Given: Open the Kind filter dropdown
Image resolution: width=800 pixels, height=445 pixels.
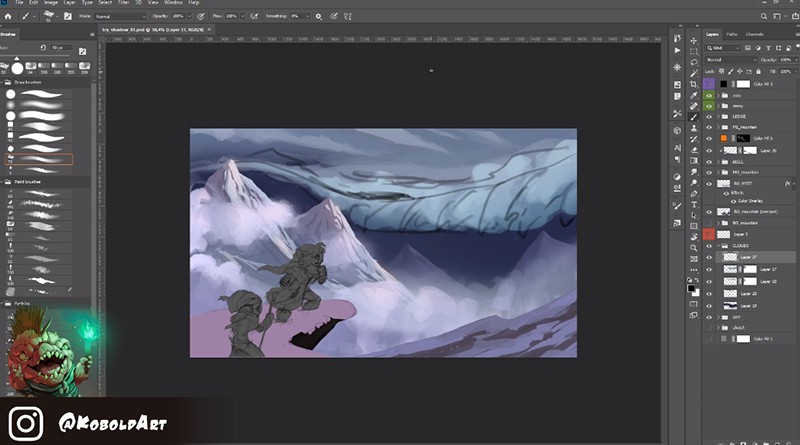Looking at the screenshot, I should coord(723,48).
